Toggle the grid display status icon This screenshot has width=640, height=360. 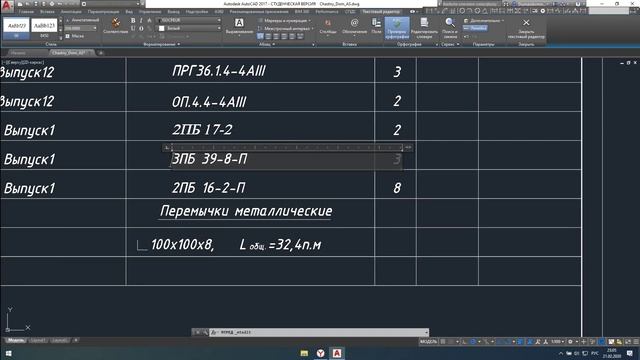pyautogui.click(x=443, y=342)
